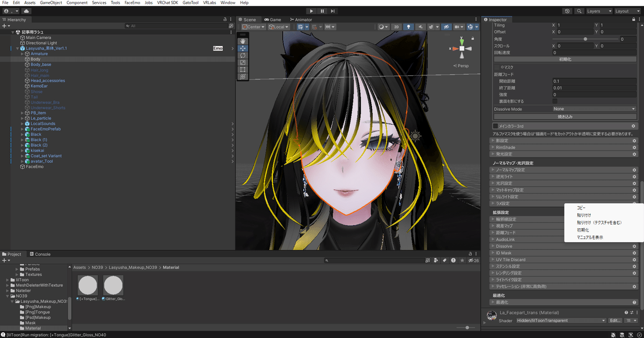Click the Hierarchy add (+) button
This screenshot has width=644, height=338.
[x=5, y=26]
